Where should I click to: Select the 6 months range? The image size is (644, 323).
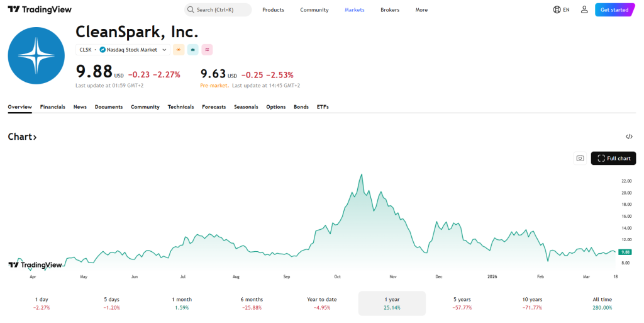click(252, 303)
